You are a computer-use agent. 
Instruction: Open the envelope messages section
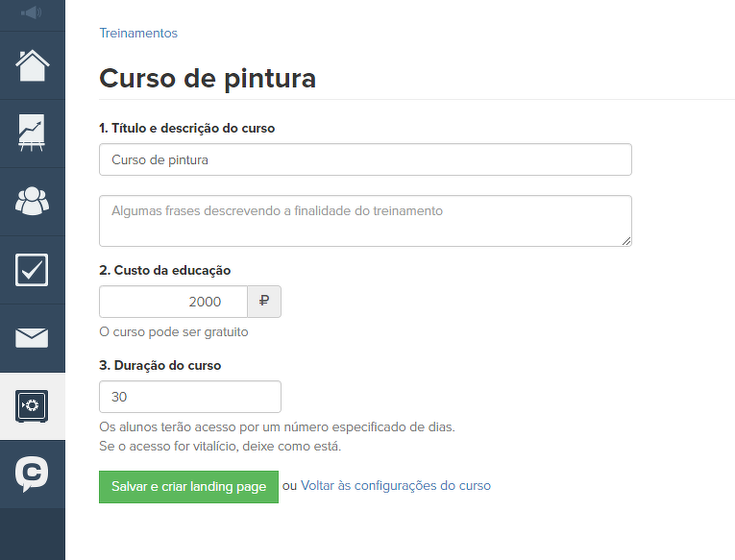[32, 337]
